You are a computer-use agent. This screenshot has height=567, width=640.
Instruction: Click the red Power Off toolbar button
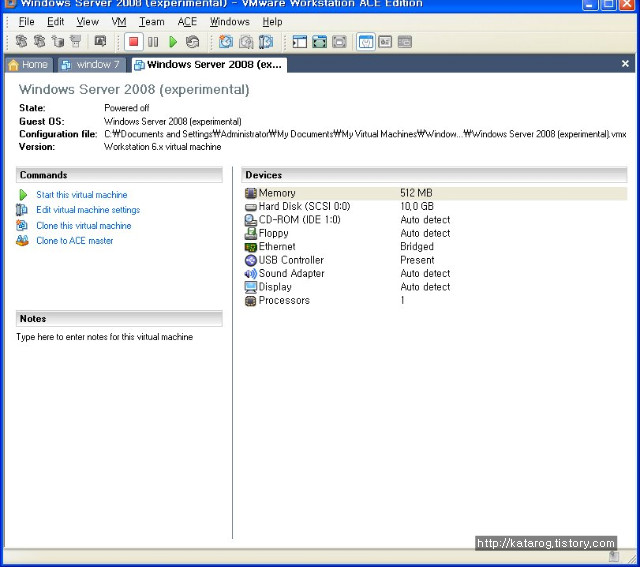(x=133, y=42)
